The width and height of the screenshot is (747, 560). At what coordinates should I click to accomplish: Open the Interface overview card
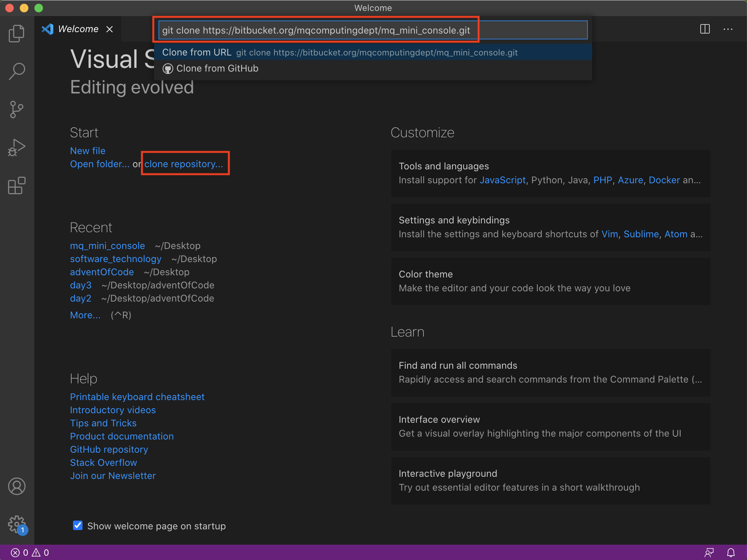[x=551, y=426]
